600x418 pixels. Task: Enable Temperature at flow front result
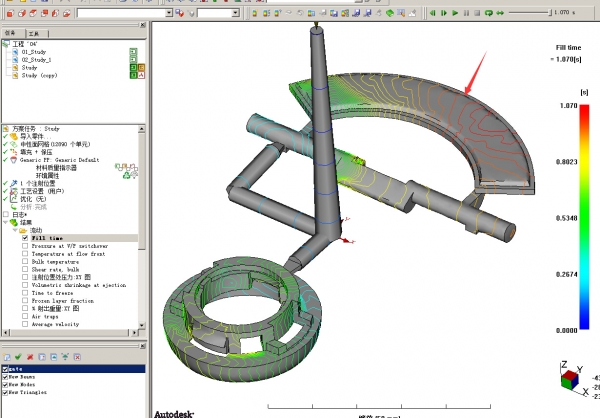(x=25, y=253)
